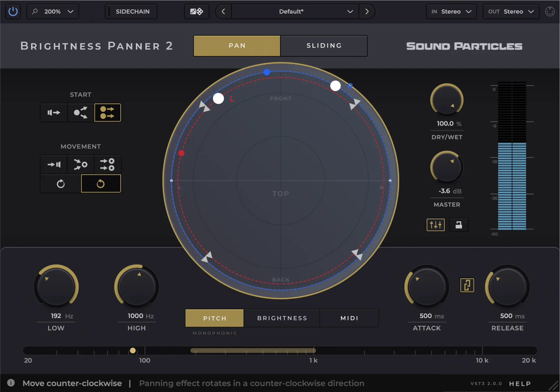Click the HIGH frequency knob
Screen dimensions: 560x392
tap(137, 287)
